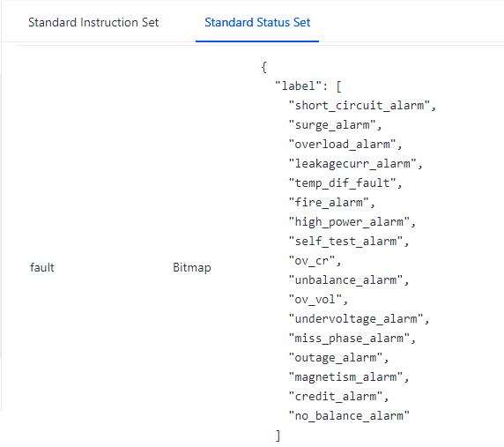Screen dimensions: 504x447
Task: Select "surge_alarm" entry
Action: [335, 125]
